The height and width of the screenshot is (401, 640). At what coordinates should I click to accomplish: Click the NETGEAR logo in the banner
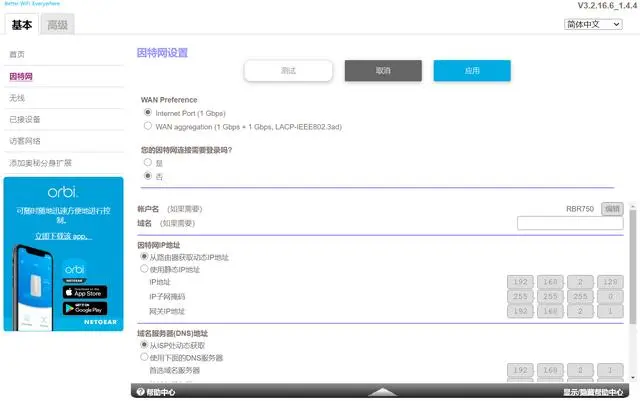(x=100, y=322)
